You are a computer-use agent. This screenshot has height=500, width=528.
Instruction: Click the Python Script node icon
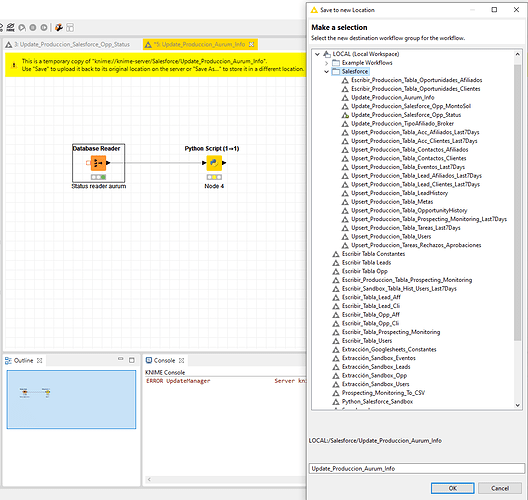point(214,163)
